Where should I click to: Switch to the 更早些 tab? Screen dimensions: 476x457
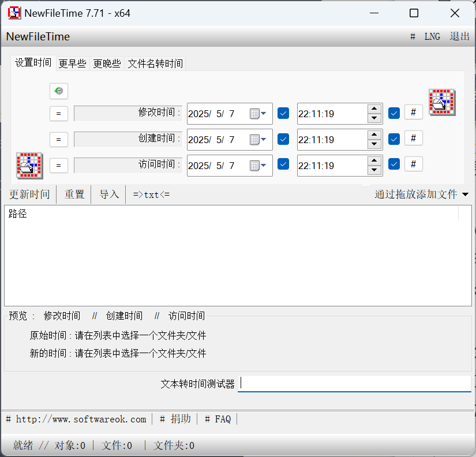click(72, 63)
